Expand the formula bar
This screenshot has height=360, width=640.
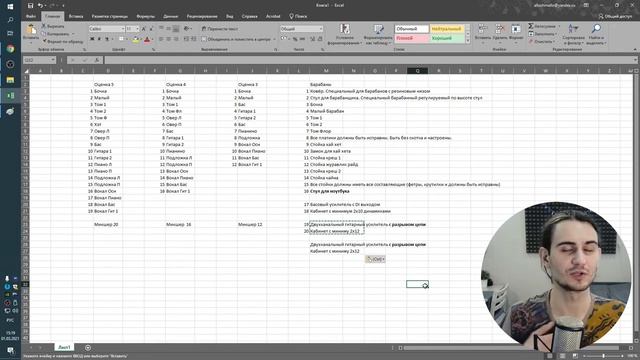click(636, 60)
